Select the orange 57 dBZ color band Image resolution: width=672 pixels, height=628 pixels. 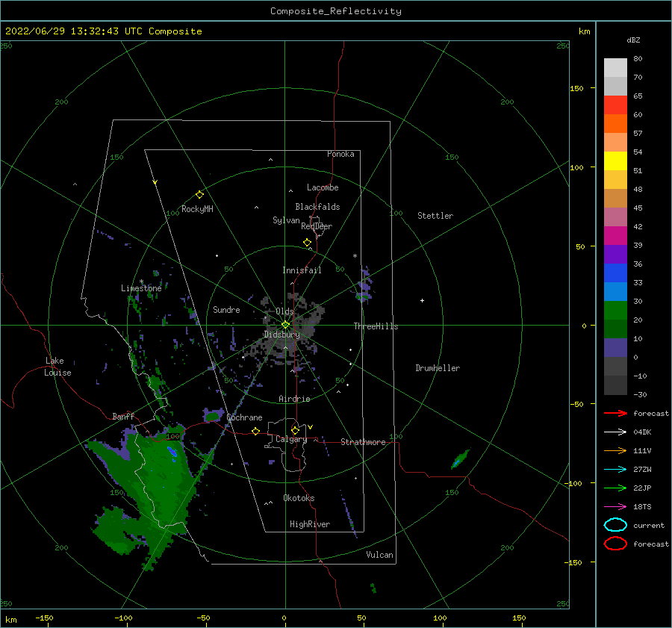615,124
